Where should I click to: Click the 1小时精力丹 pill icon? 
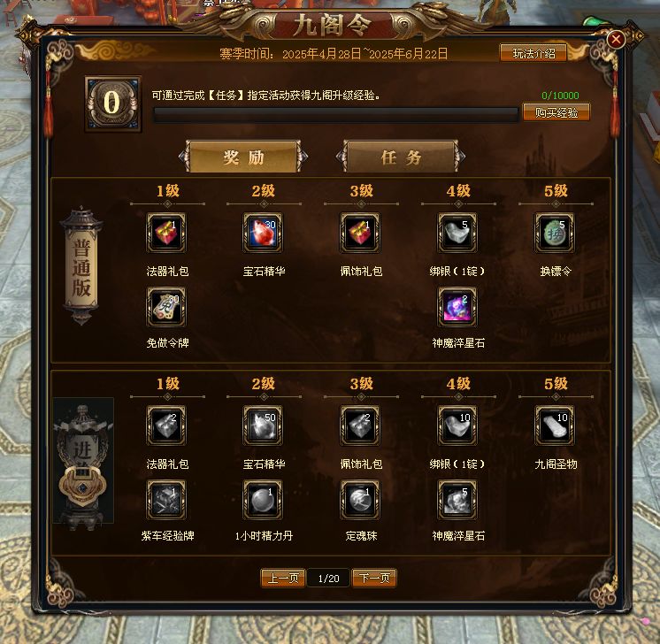point(263,500)
